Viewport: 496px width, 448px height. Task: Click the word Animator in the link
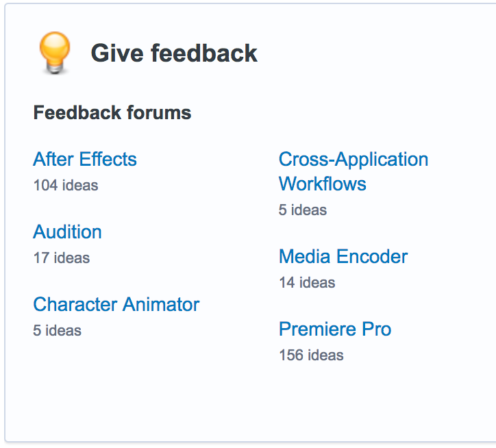(161, 304)
